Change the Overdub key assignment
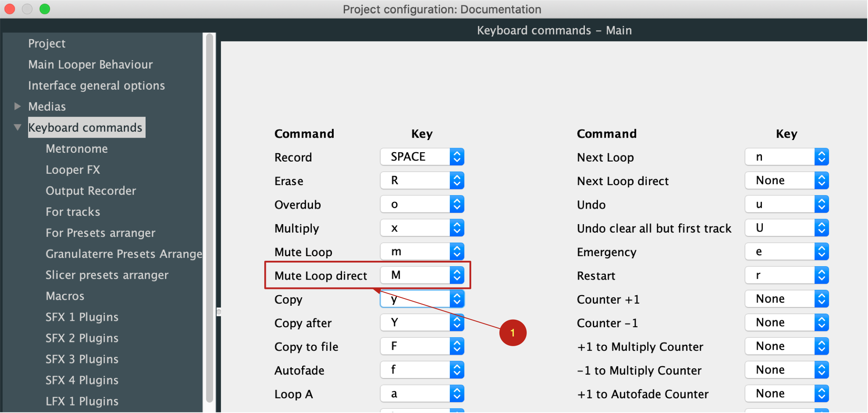The width and height of the screenshot is (868, 413). 422,204
